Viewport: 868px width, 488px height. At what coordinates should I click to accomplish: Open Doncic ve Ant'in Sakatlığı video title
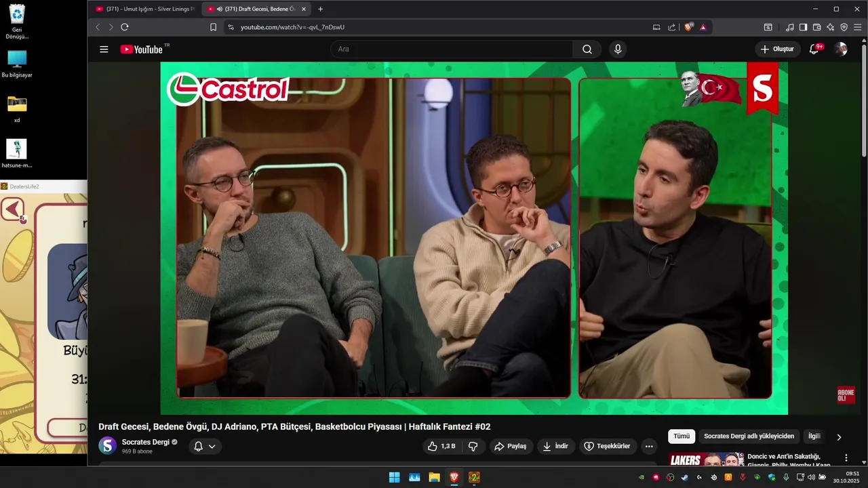click(x=789, y=460)
